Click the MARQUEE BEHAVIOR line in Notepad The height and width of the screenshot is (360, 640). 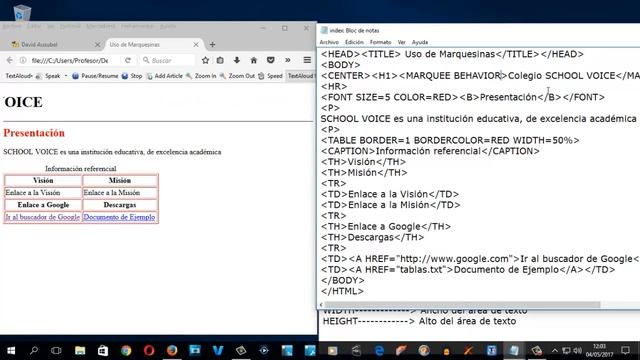point(480,76)
